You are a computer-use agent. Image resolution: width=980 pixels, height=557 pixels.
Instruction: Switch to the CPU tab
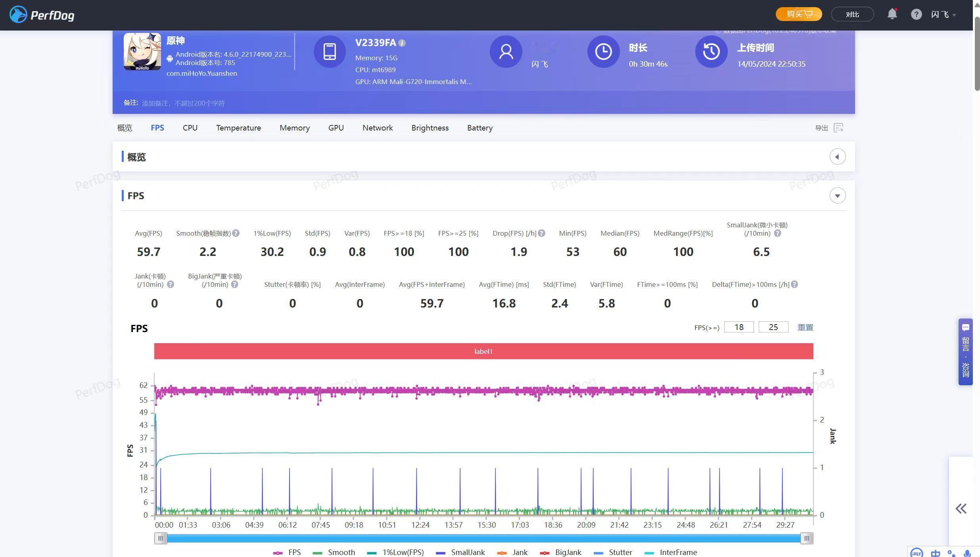(190, 128)
